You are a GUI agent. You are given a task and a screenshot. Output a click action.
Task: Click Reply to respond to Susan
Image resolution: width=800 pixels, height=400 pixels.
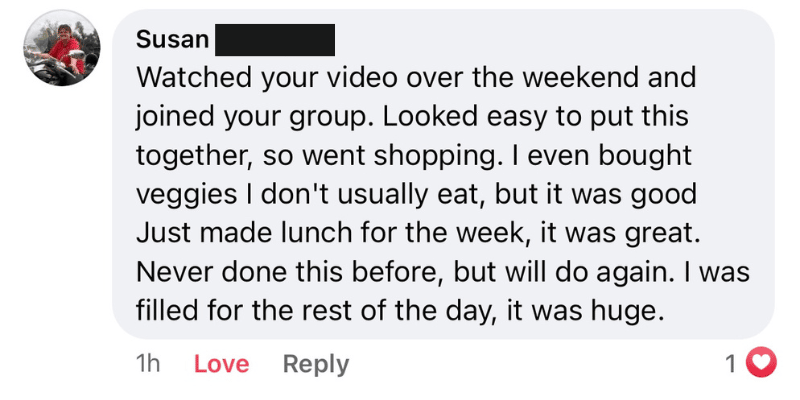(x=316, y=364)
